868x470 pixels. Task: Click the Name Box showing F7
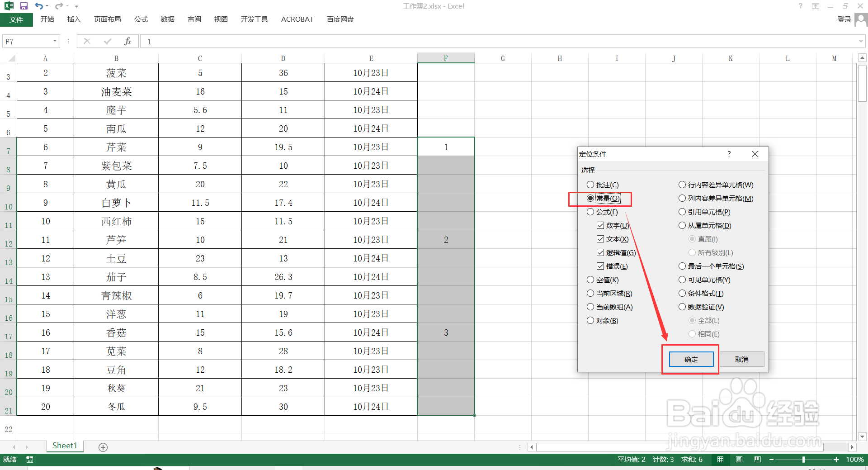pos(26,41)
